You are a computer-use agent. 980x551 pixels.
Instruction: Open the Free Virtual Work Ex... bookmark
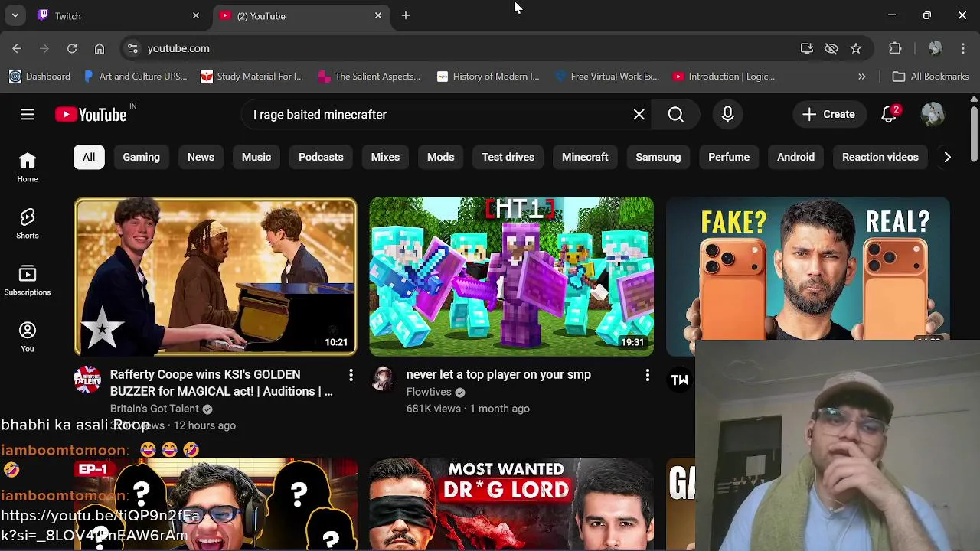pos(606,77)
